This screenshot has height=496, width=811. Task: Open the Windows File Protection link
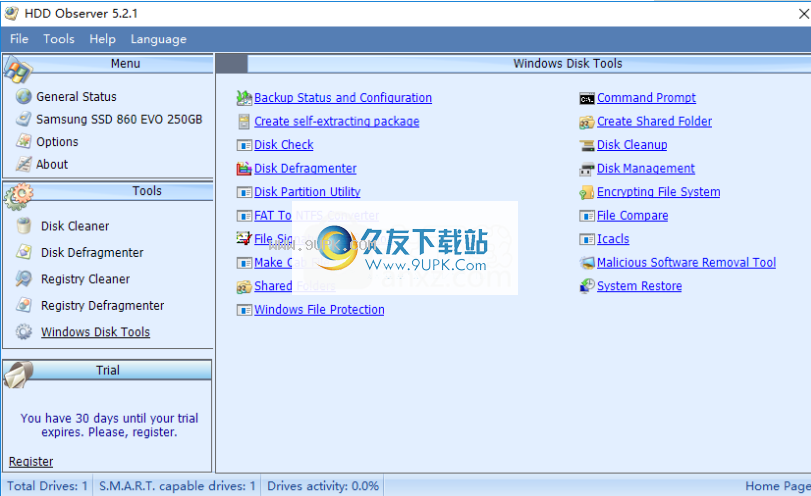pos(319,310)
